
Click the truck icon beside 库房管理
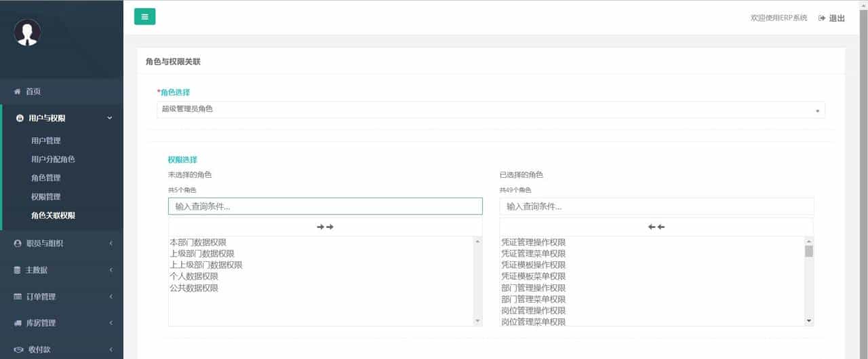point(18,323)
